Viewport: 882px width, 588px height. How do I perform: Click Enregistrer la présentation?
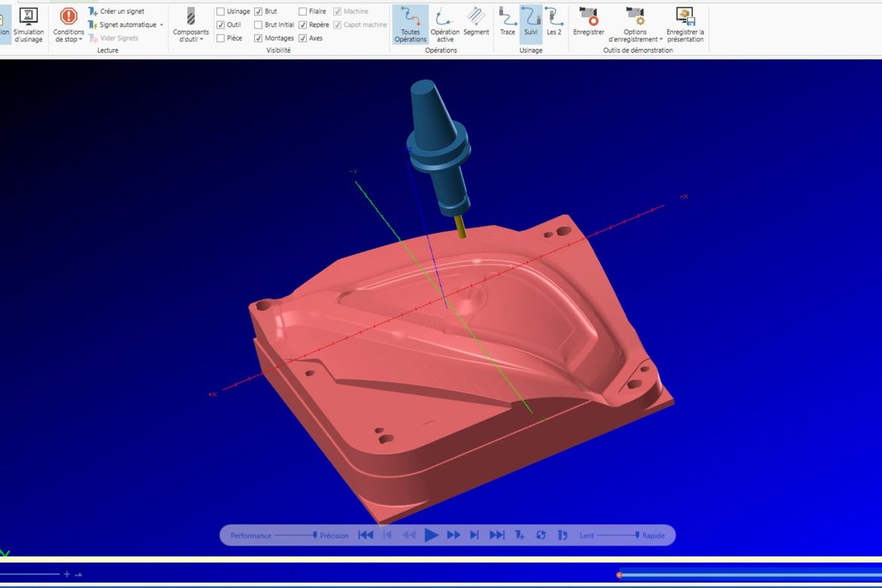[684, 24]
